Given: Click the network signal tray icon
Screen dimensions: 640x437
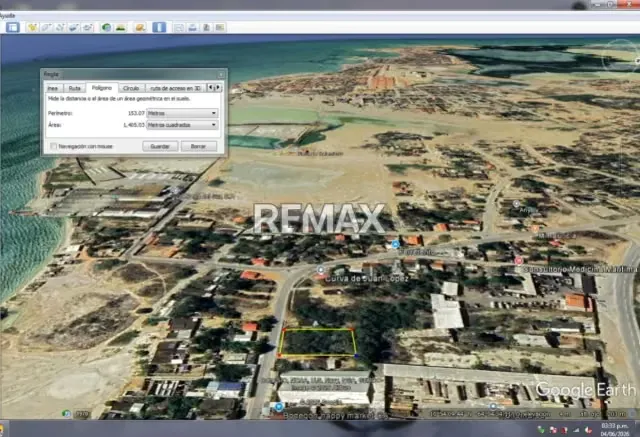Looking at the screenshot, I should (x=576, y=430).
